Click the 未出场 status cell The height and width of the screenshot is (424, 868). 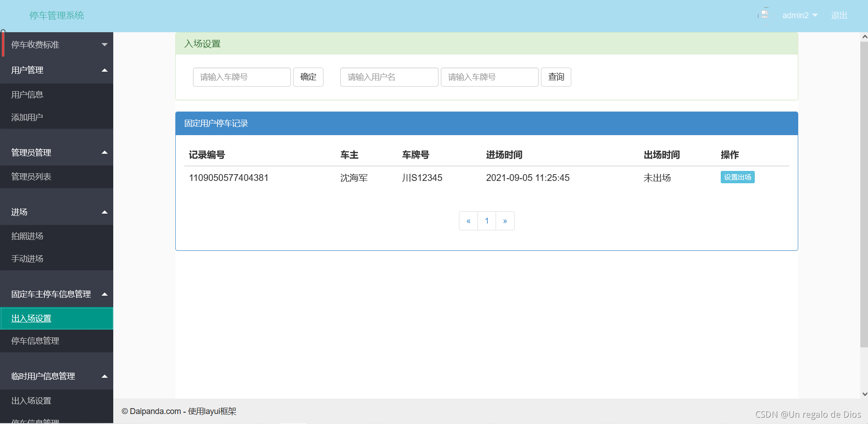pos(657,178)
